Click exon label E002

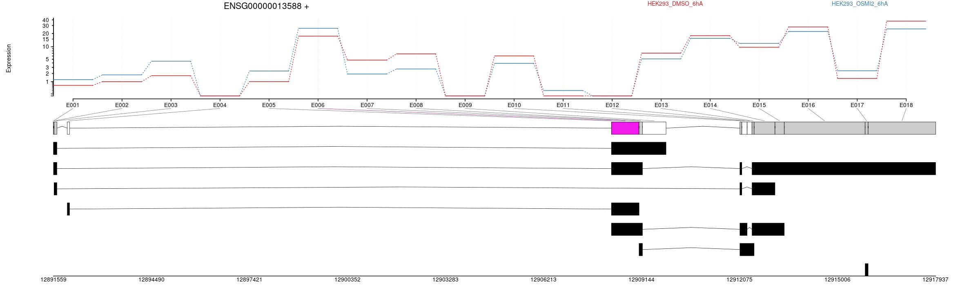(122, 105)
